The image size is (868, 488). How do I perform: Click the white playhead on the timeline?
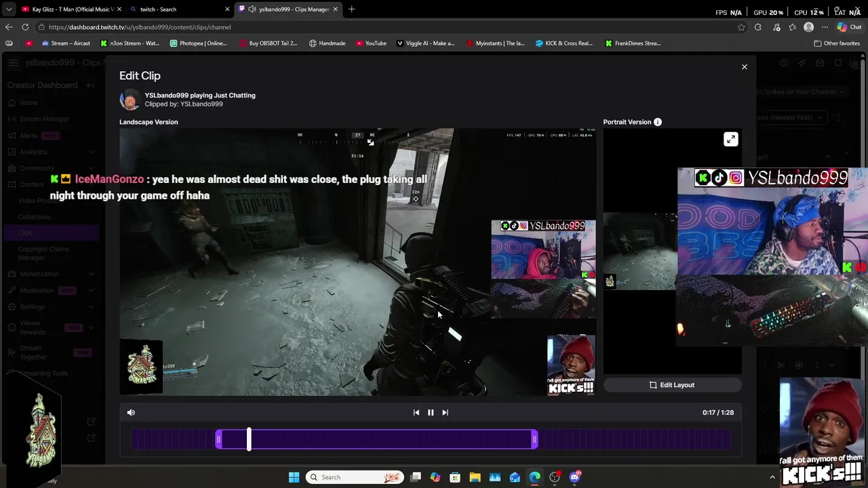coord(249,439)
